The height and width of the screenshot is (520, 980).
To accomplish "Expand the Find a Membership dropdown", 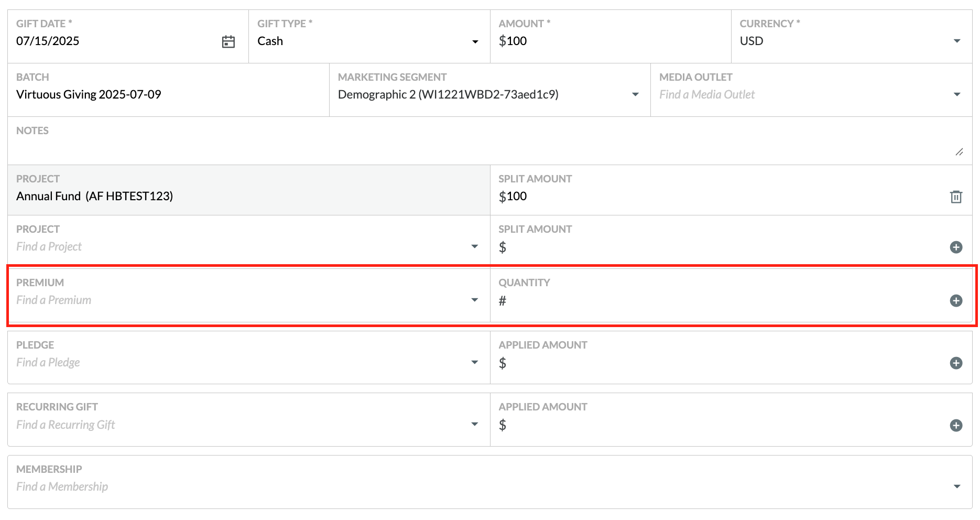I will click(957, 486).
